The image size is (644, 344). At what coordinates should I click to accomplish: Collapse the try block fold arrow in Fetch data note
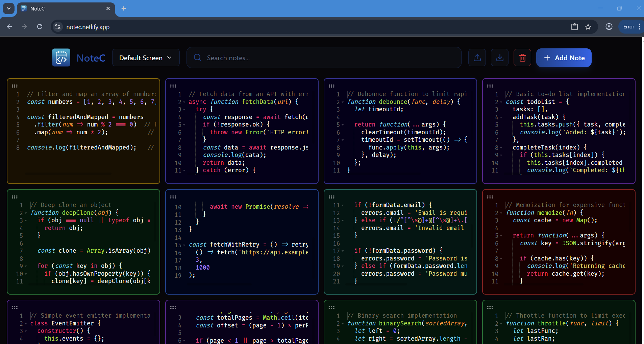point(184,110)
